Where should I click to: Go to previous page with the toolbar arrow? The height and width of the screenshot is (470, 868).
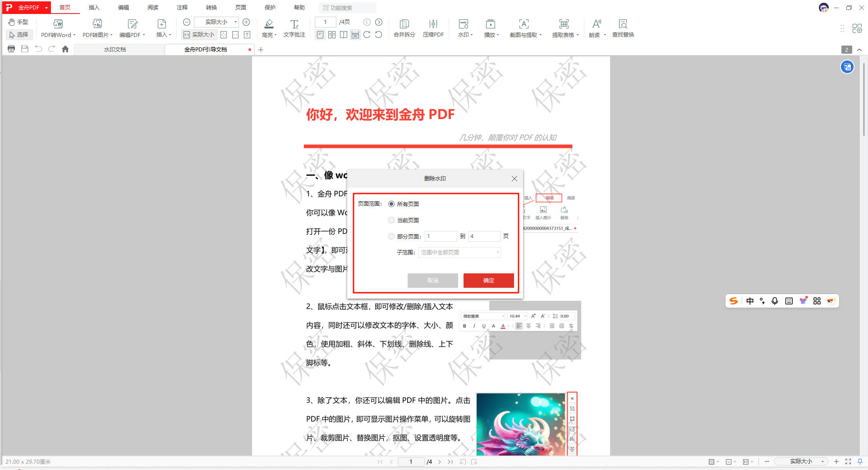click(367, 22)
